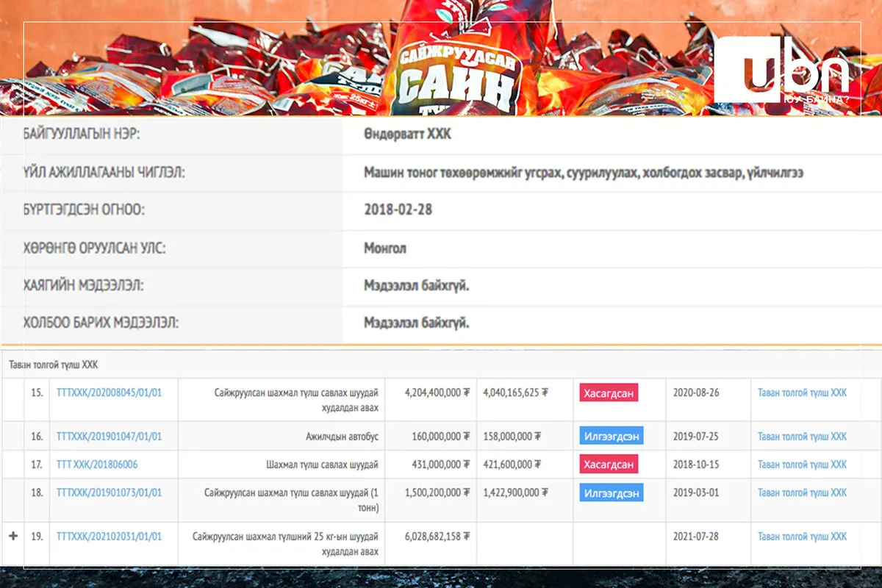Select the budget amount 4,204,400,000 ₮
The height and width of the screenshot is (588, 882).
coord(437,392)
